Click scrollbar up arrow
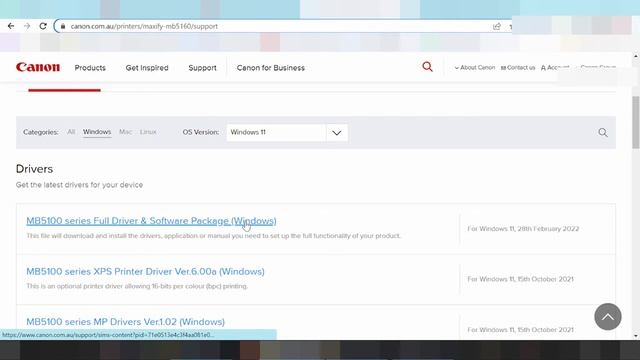Viewport: 640px width, 360px height. tap(636, 56)
